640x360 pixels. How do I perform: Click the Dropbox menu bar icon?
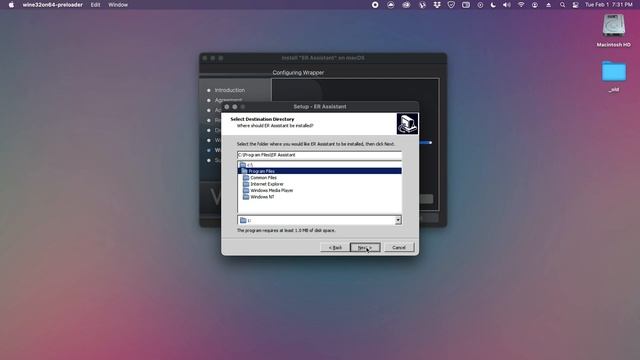(x=437, y=5)
